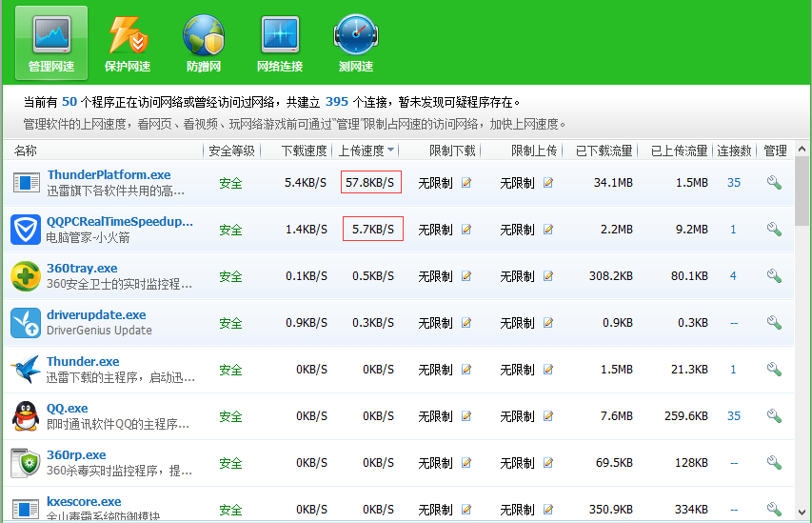812x523 pixels.
Task: Select the 管理网速 tab
Action: pyautogui.click(x=51, y=43)
